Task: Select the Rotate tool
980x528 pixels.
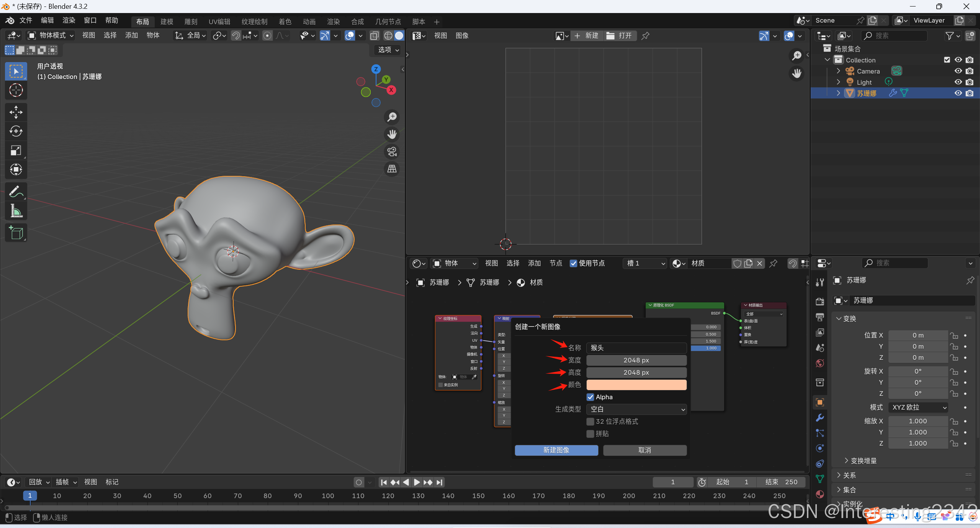Action: pos(16,131)
